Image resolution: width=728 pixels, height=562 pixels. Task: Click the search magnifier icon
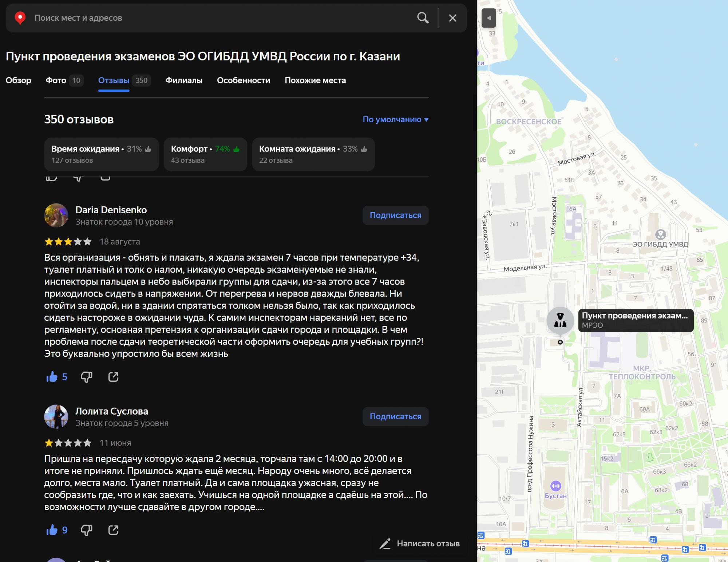tap(423, 18)
